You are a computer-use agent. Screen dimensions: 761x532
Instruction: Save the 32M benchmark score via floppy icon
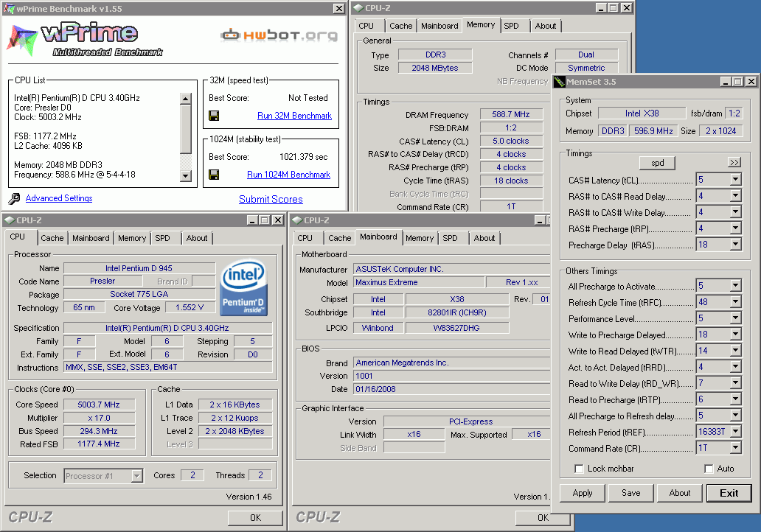(x=214, y=116)
